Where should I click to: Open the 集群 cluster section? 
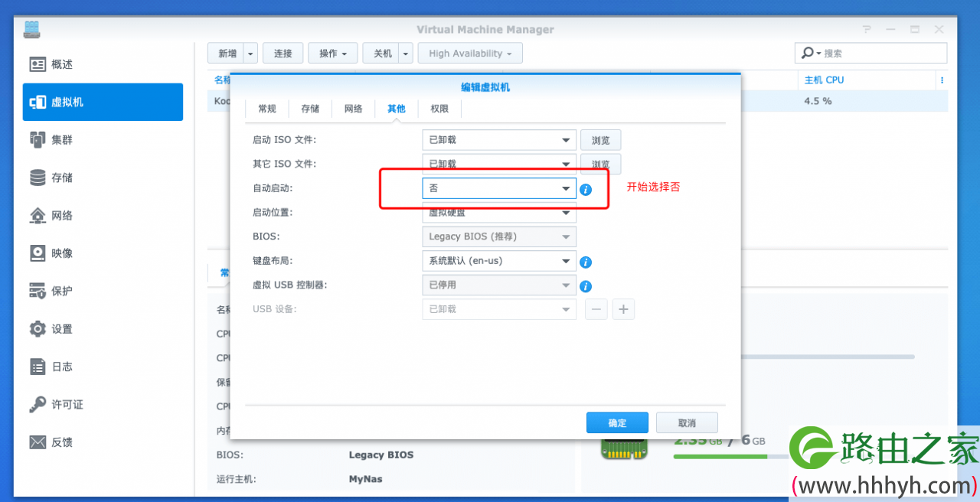pyautogui.click(x=103, y=139)
